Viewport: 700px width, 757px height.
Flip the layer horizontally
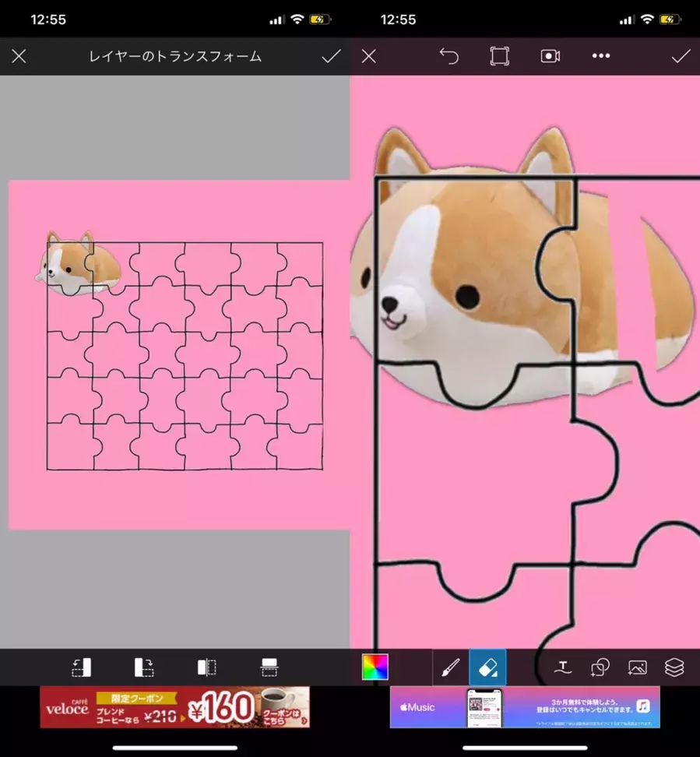tap(206, 667)
